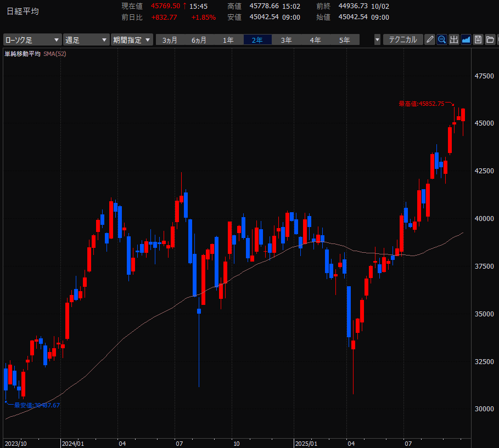Open the テクニカル indicators button
Viewport: 499px width, 448px height.
tap(403, 39)
